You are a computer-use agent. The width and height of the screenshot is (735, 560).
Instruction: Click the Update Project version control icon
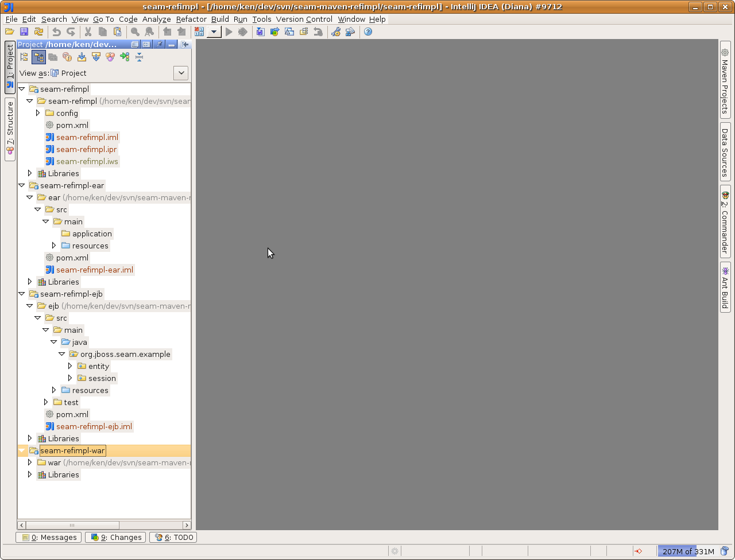coord(261,32)
